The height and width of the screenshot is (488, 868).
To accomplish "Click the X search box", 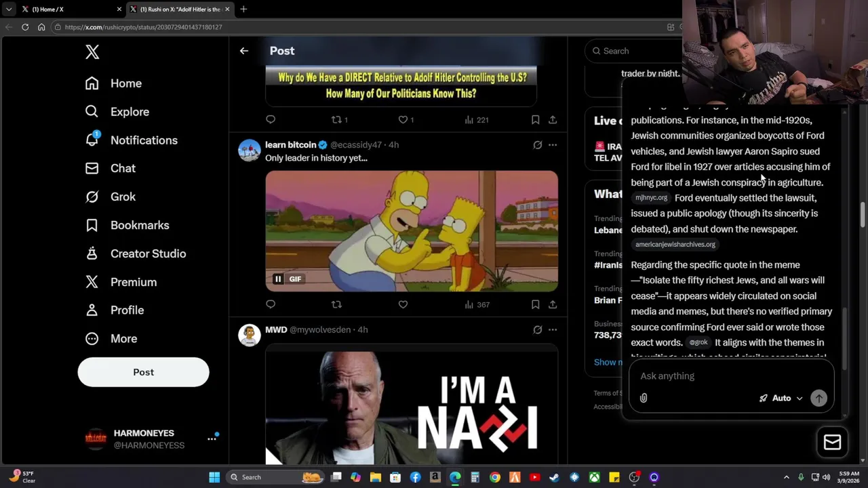I will 634,51.
